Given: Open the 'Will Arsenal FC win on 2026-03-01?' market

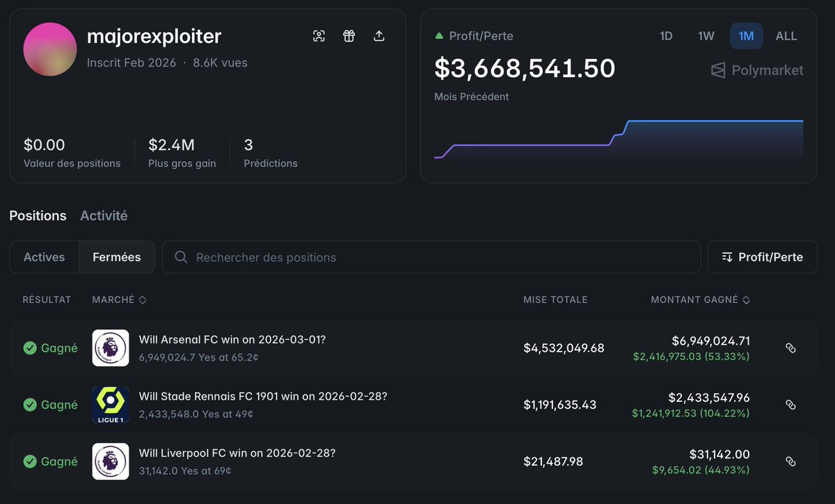Looking at the screenshot, I should [232, 340].
